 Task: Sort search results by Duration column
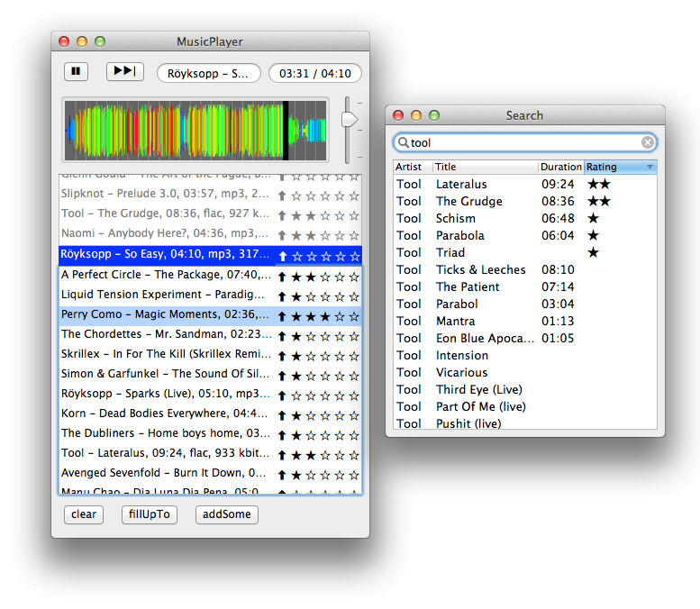560,167
